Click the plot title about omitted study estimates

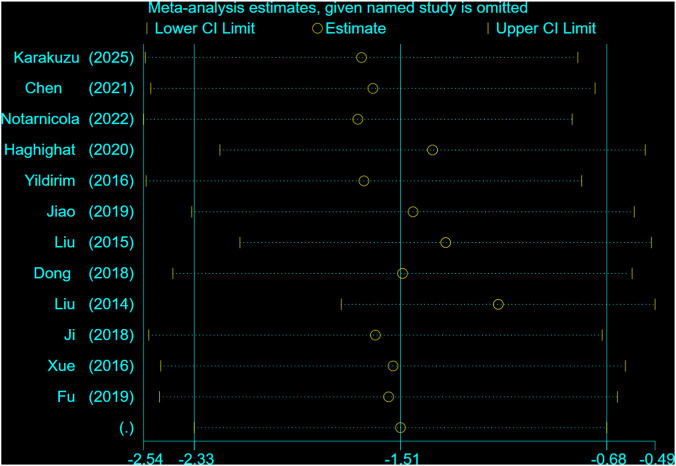[x=338, y=8]
